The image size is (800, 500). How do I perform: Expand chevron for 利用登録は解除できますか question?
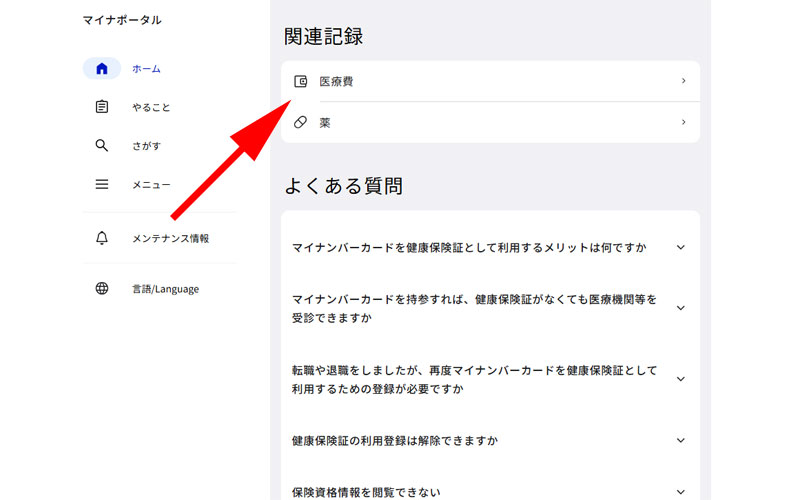click(681, 440)
